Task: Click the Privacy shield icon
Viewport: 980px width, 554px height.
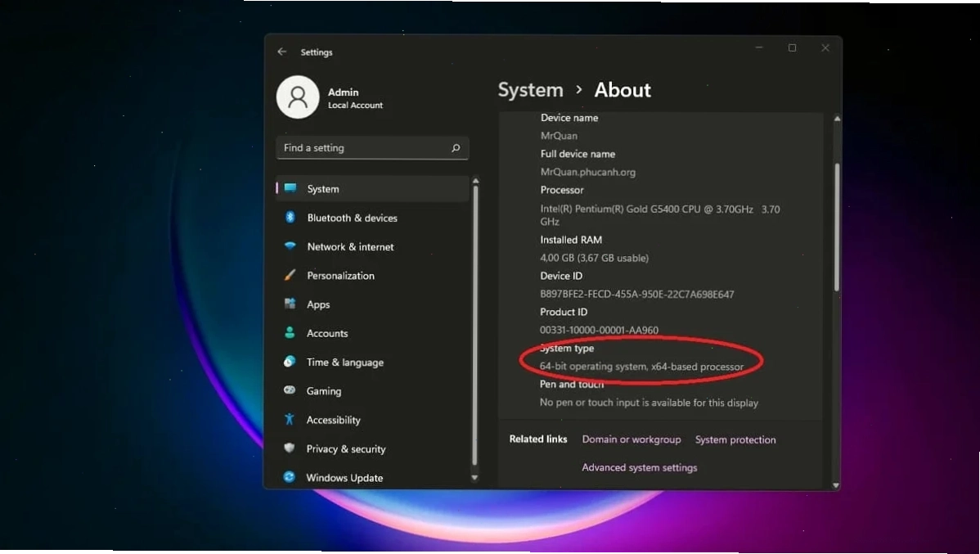Action: 289,448
